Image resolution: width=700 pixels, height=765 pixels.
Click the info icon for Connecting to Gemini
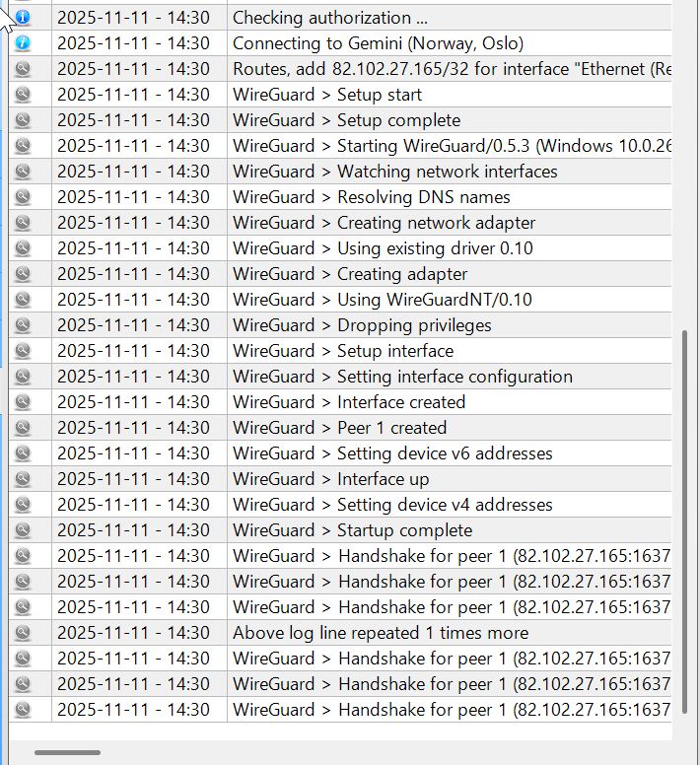23,43
